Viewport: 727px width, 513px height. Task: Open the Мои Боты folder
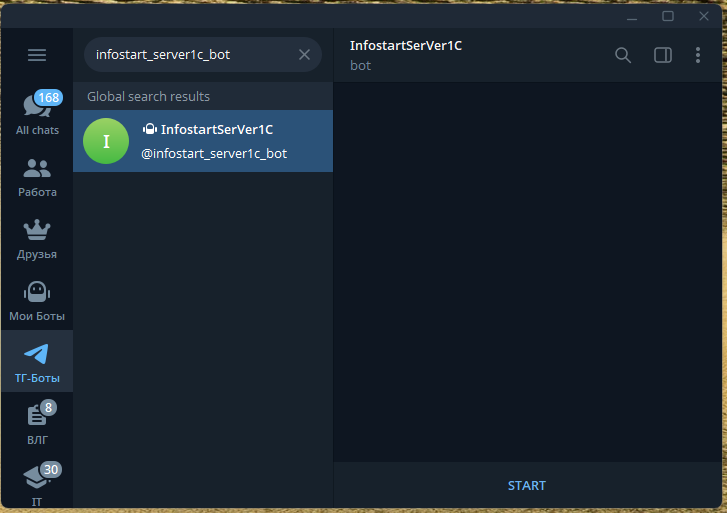tap(37, 301)
